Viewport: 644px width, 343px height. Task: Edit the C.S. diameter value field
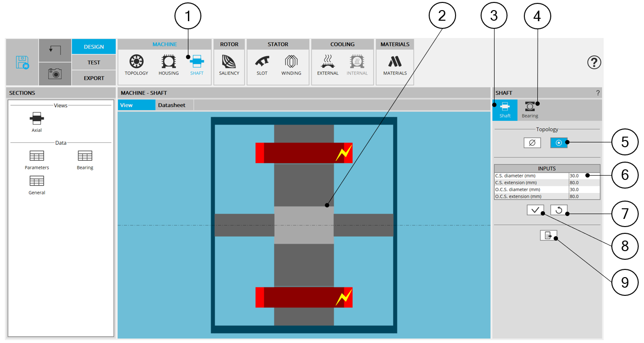pyautogui.click(x=584, y=176)
